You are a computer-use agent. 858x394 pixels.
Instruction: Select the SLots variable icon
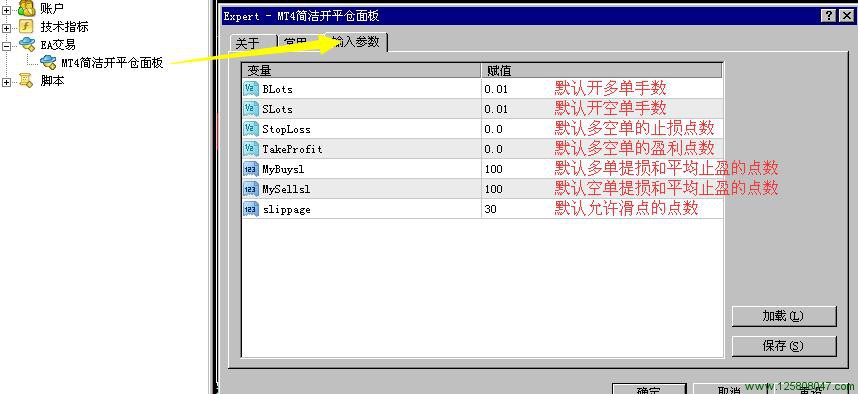click(x=251, y=109)
